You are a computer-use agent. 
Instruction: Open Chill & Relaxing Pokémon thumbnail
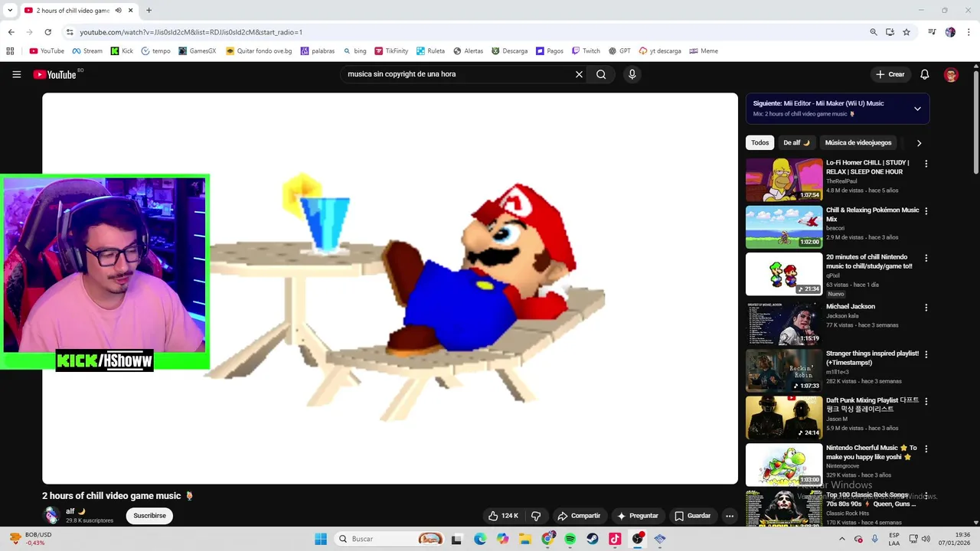pos(784,227)
